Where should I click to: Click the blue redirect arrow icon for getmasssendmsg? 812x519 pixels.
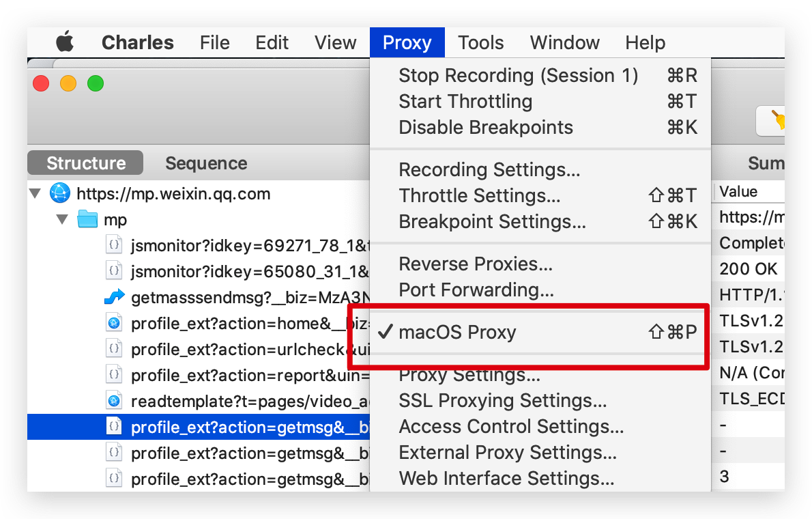tap(115, 298)
